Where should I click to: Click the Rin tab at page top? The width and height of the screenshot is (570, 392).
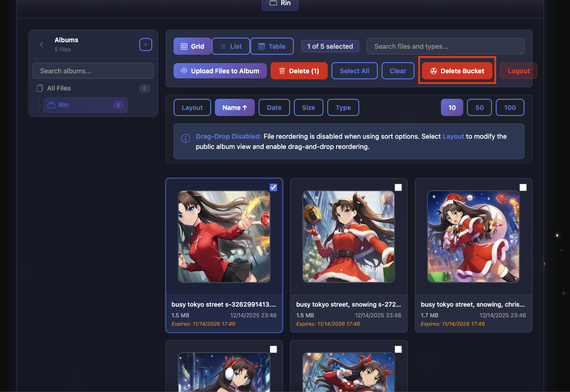[x=280, y=4]
